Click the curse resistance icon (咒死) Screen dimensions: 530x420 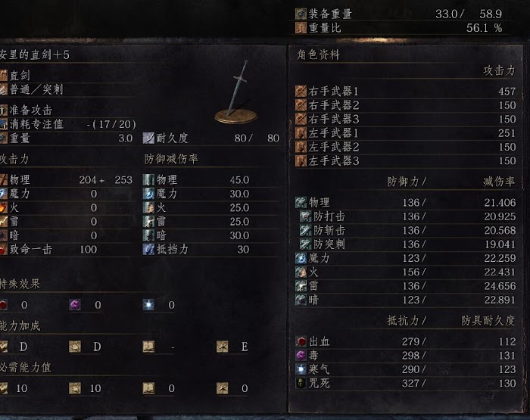301,383
